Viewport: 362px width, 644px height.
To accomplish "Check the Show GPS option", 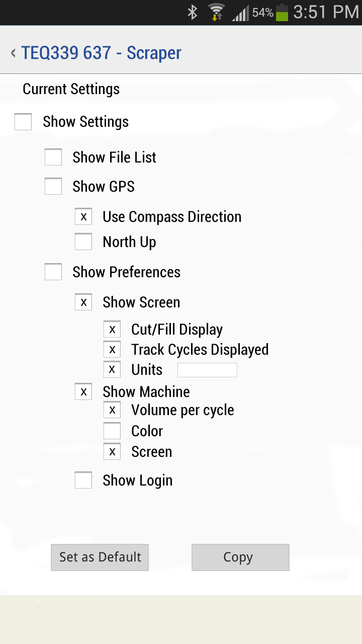I will [53, 186].
